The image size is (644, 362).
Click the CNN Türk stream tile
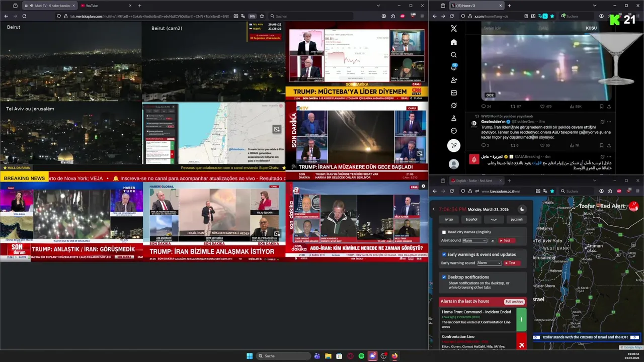coord(357,60)
